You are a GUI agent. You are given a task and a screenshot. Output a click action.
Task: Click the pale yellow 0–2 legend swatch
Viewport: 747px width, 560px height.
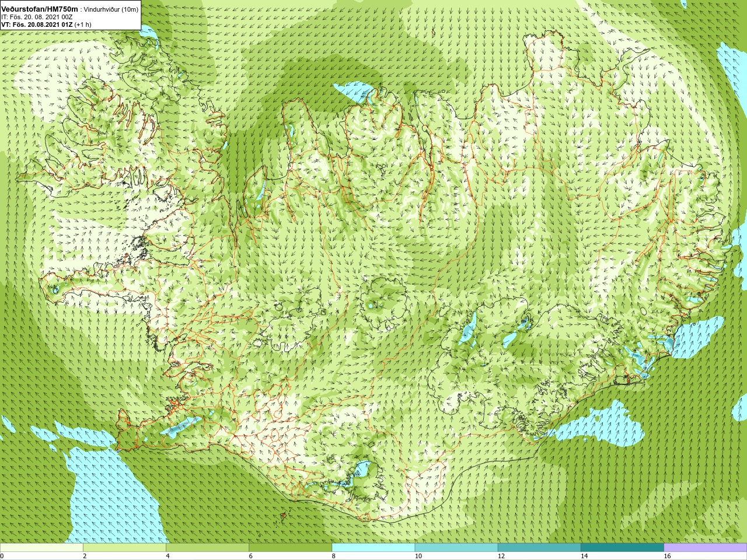click(x=41, y=548)
